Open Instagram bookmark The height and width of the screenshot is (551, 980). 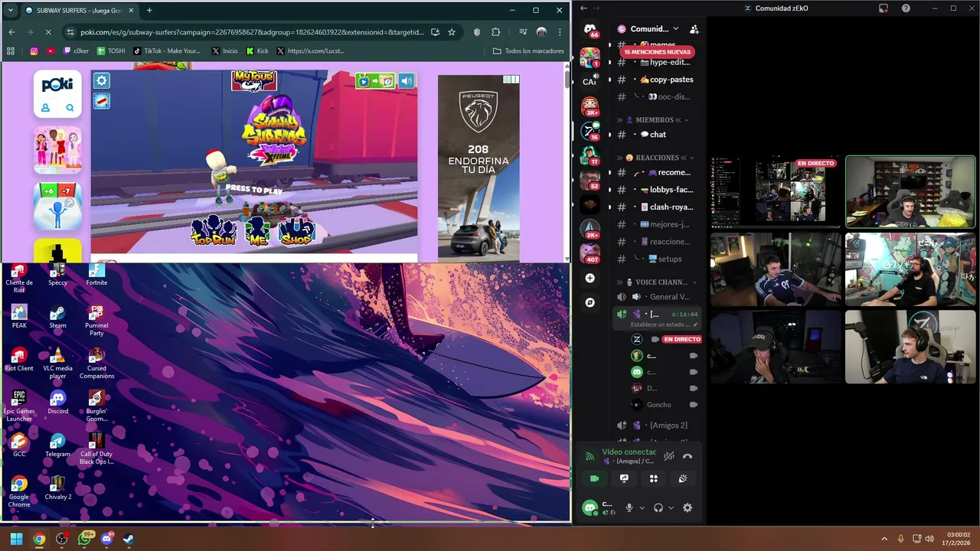click(34, 51)
